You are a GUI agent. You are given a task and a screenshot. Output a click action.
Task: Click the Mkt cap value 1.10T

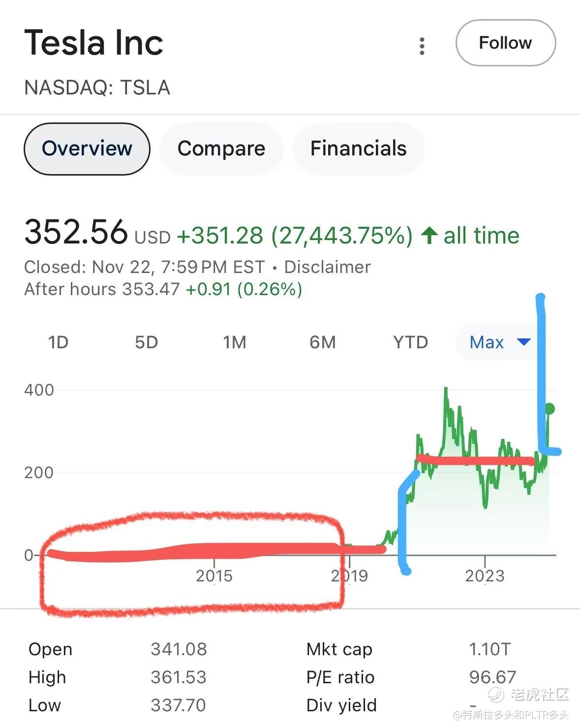click(489, 649)
